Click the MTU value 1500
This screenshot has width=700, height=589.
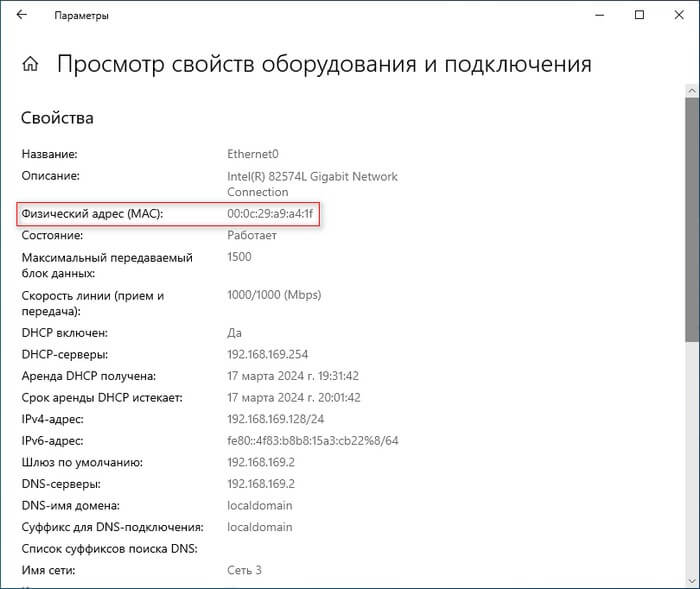click(239, 257)
